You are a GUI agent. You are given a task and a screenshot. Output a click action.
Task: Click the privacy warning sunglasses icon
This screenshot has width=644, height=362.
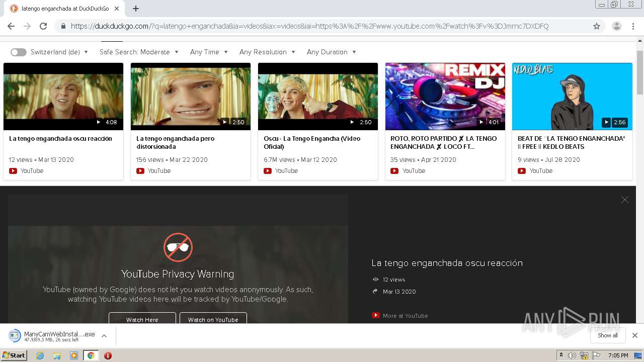[178, 247]
